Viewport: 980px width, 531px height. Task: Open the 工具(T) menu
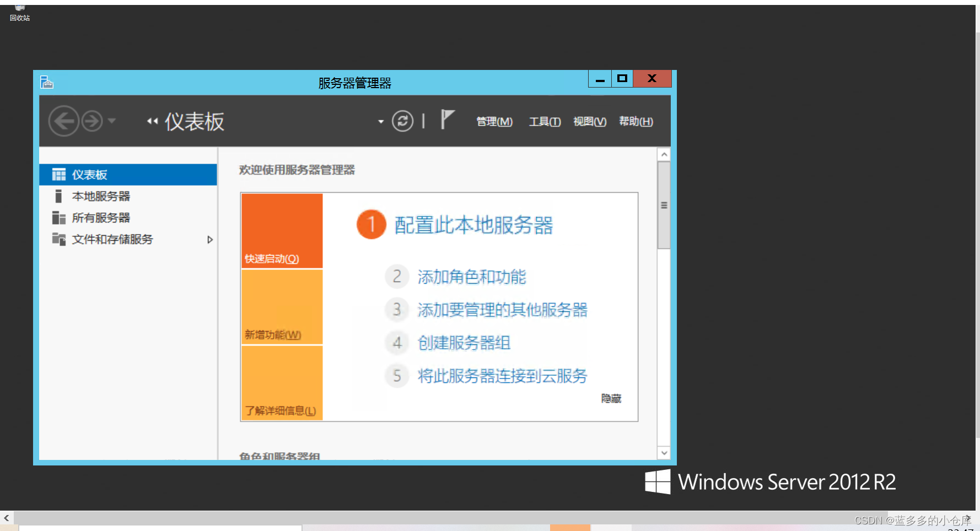(545, 121)
